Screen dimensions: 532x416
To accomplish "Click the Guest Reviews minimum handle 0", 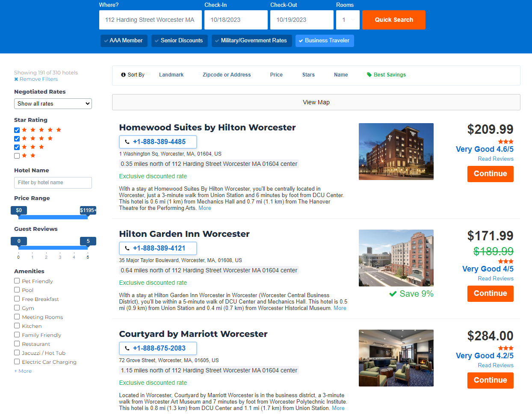I will point(19,241).
